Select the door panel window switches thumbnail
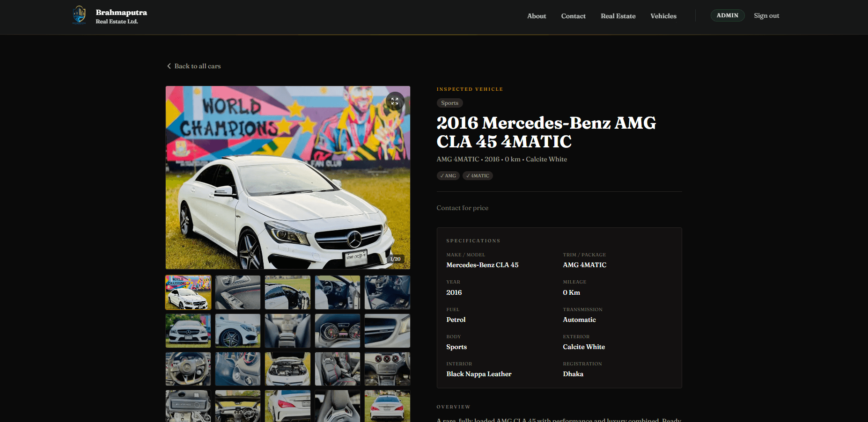The image size is (868, 422). [238, 292]
